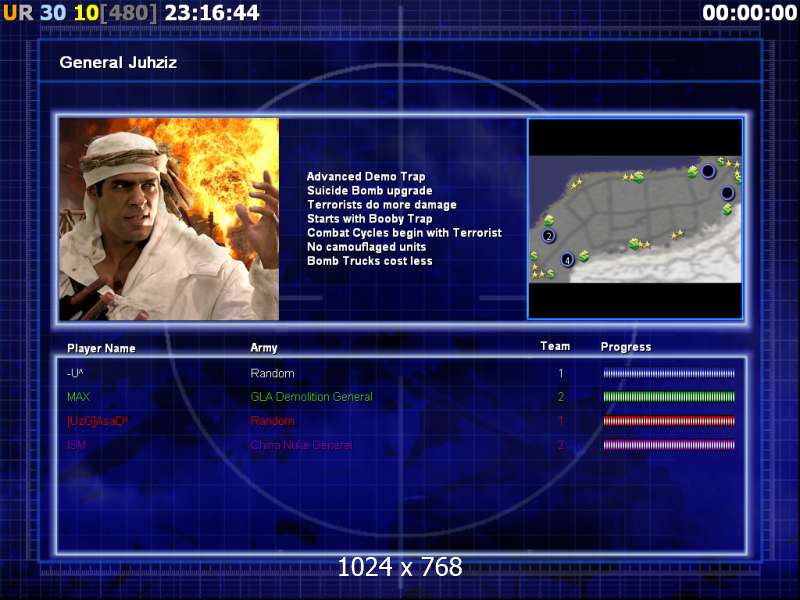The height and width of the screenshot is (600, 800).
Task: Click the Random army for -U^
Action: [x=272, y=373]
